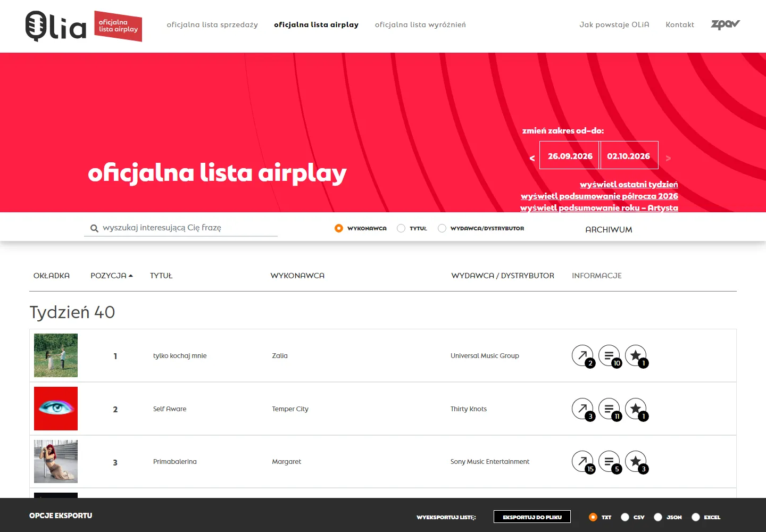Screen dimensions: 766x532
Task: Open the Kontakt page
Action: click(680, 24)
